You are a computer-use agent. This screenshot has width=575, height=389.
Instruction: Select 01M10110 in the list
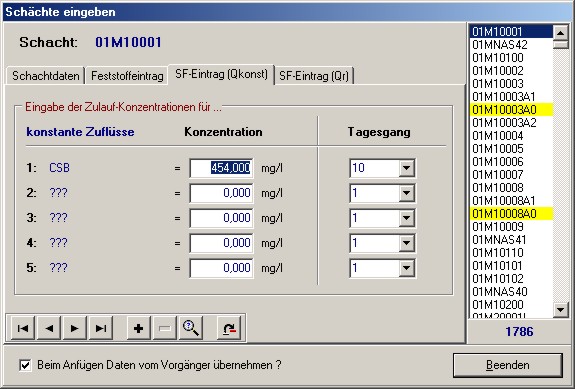point(511,253)
